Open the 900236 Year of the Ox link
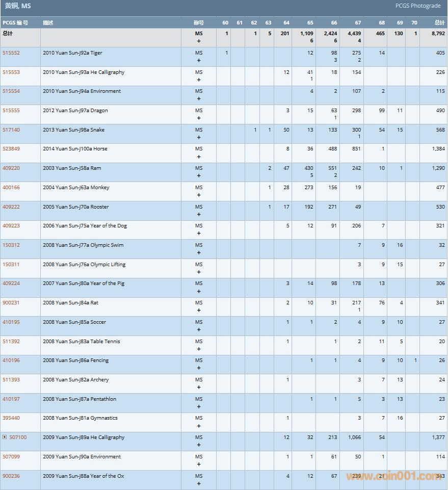Screen dimensions: 448x490 pos(11,476)
